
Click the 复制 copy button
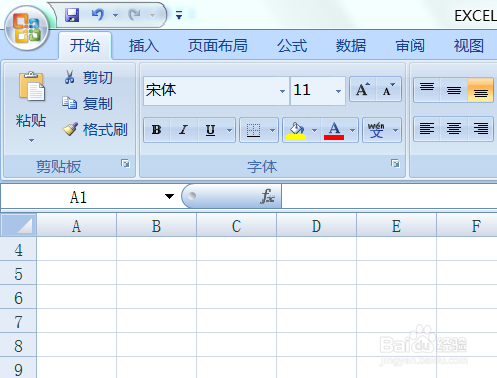(88, 104)
